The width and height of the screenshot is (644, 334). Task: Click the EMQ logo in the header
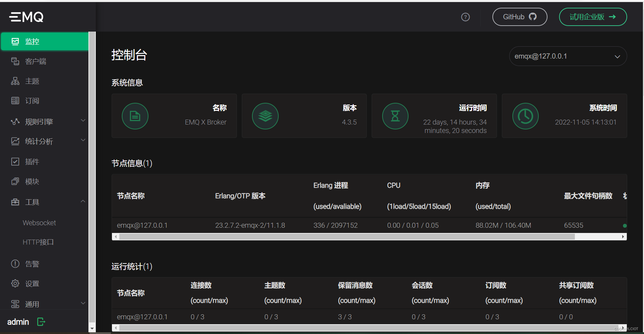(26, 17)
